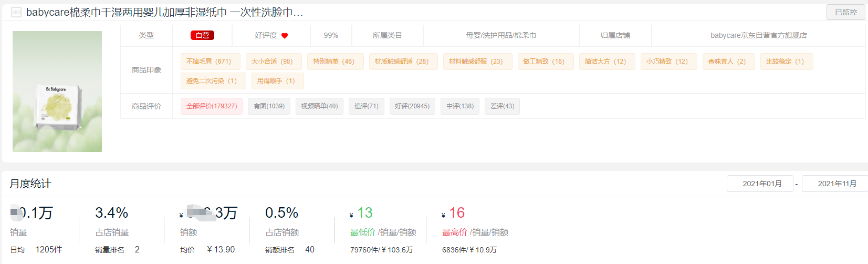Switch to 全部评价(179327) filter
The width and height of the screenshot is (868, 264).
212,106
